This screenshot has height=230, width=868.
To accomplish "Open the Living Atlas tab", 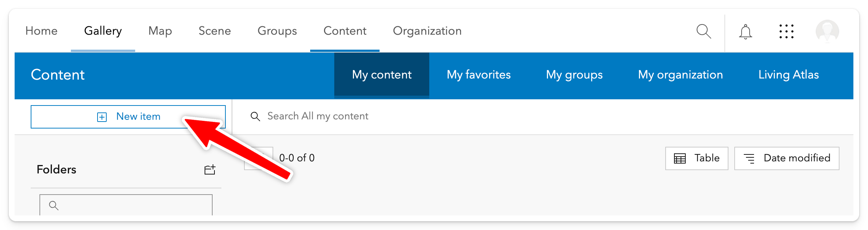I will tap(788, 75).
